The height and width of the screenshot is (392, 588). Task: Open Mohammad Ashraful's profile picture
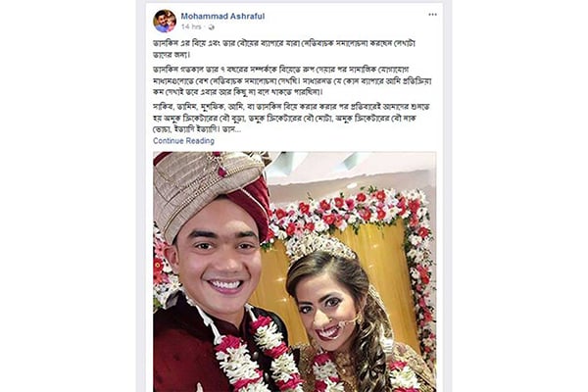point(165,21)
